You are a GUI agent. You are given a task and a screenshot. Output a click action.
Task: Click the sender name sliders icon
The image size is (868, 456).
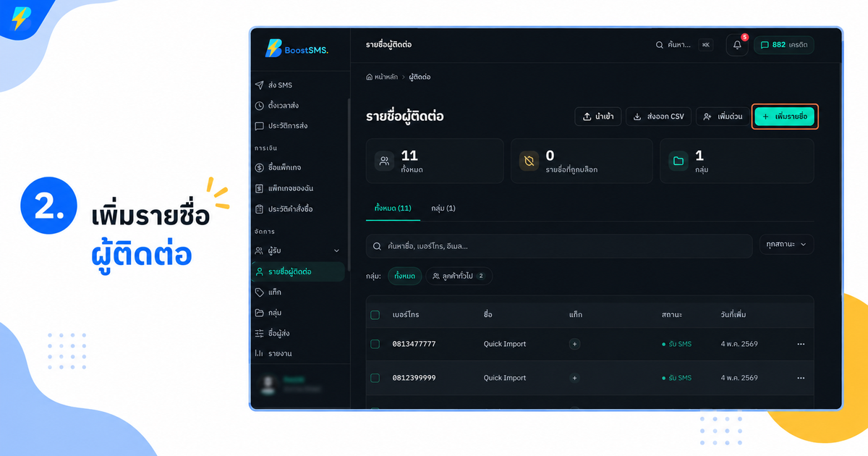(x=260, y=333)
